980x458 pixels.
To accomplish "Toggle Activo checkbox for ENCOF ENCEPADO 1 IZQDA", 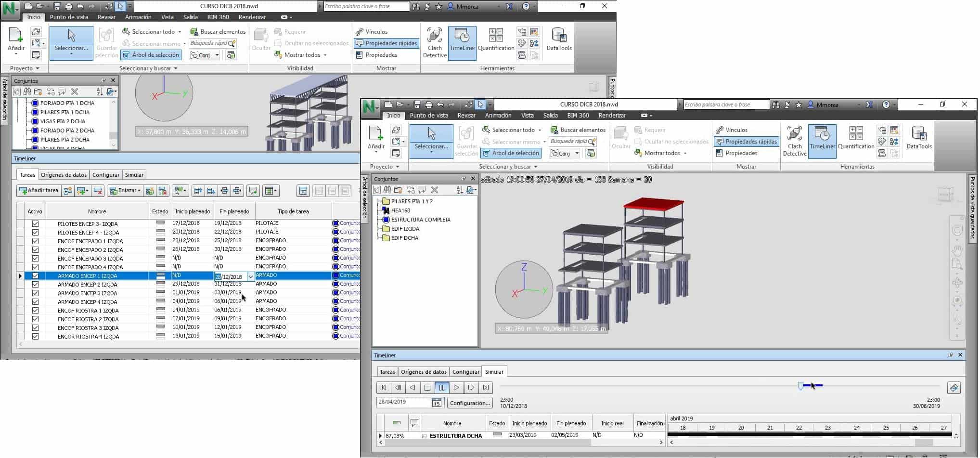I will click(35, 241).
